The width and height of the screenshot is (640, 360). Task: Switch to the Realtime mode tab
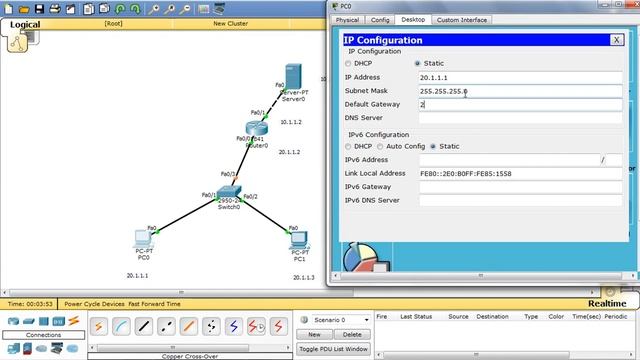pos(607,304)
